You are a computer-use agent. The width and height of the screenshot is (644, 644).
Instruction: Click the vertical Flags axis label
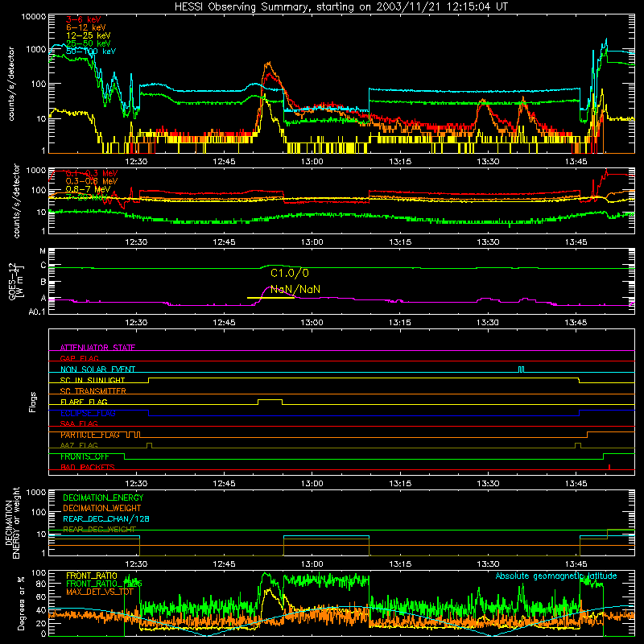pos(33,402)
